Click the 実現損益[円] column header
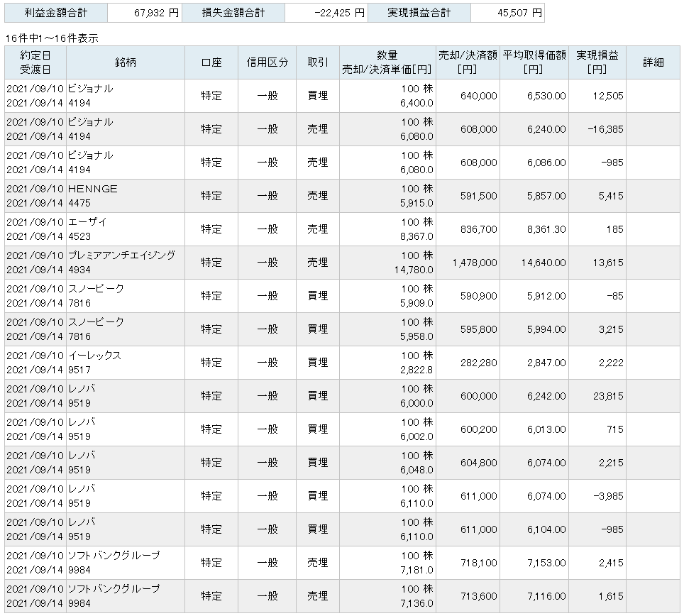 (x=597, y=62)
